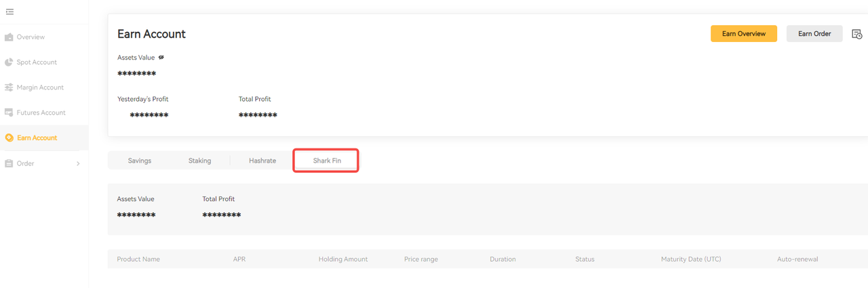Switch to the Savings tab
868x288 pixels.
140,161
